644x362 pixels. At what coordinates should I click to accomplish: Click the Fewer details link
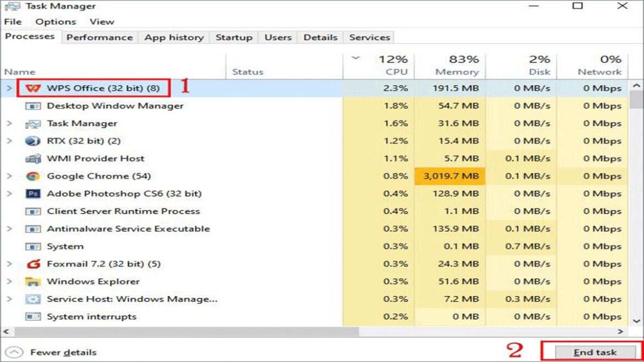point(62,352)
